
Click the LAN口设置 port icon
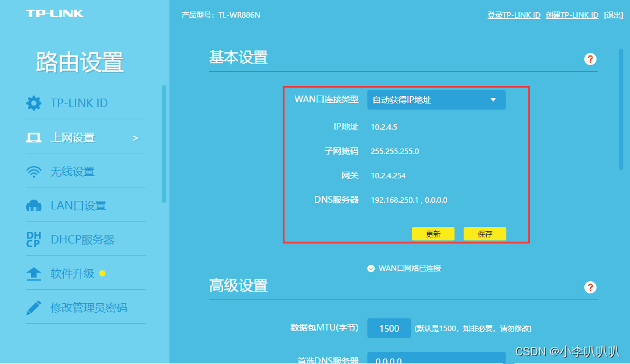point(35,205)
